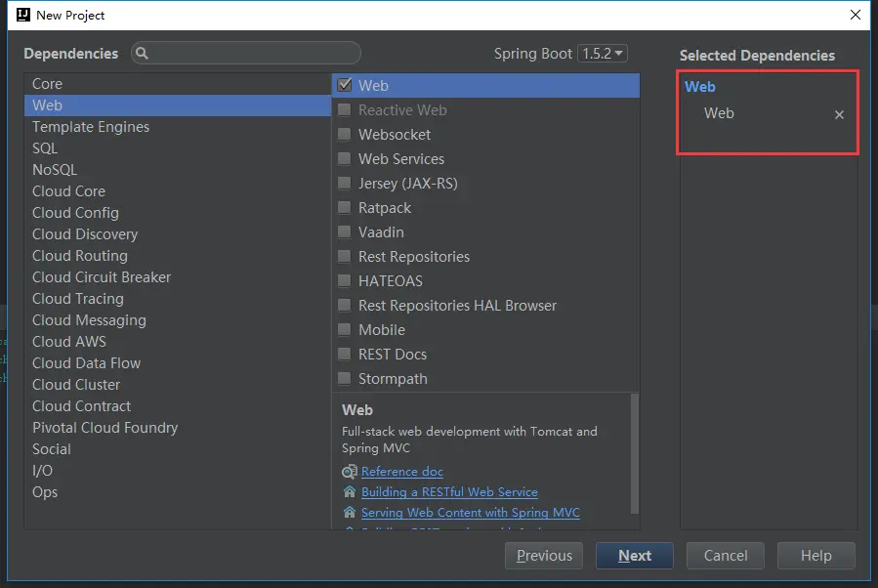Screen dimensions: 878x588
Task: Check the HATEOAS checkbox
Action: click(345, 280)
